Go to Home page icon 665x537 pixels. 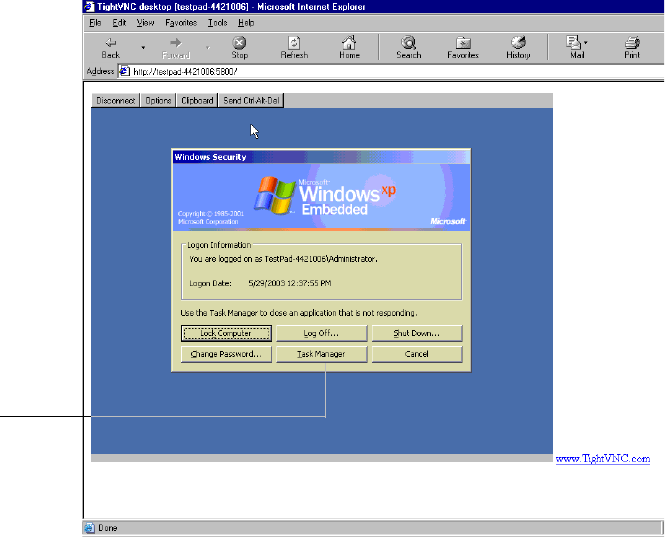click(349, 43)
